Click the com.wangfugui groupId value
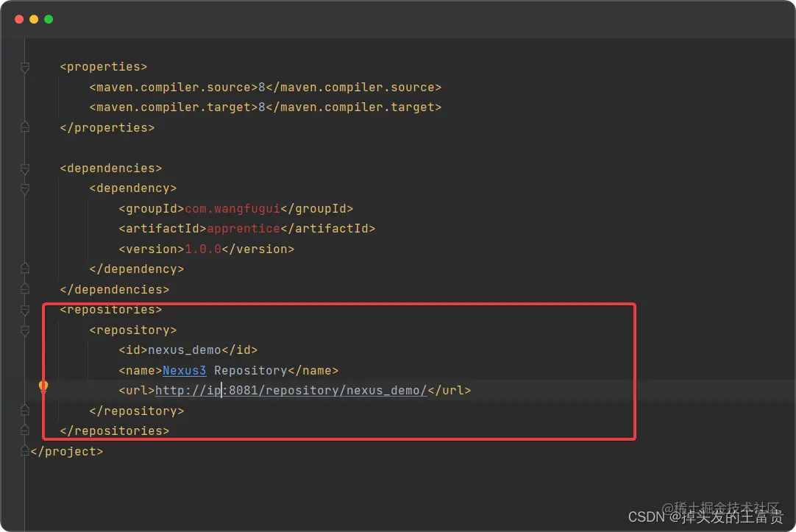The height and width of the screenshot is (532, 796). tap(232, 209)
